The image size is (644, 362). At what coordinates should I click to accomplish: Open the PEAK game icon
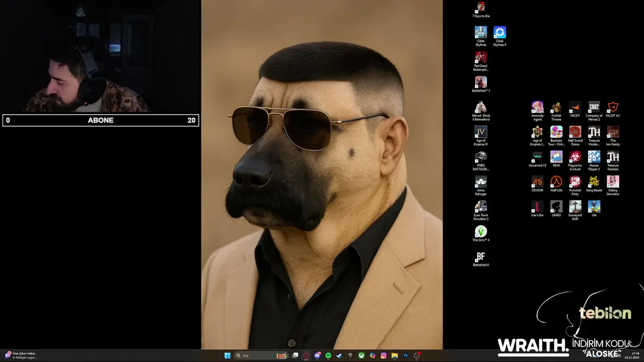pyautogui.click(x=556, y=159)
